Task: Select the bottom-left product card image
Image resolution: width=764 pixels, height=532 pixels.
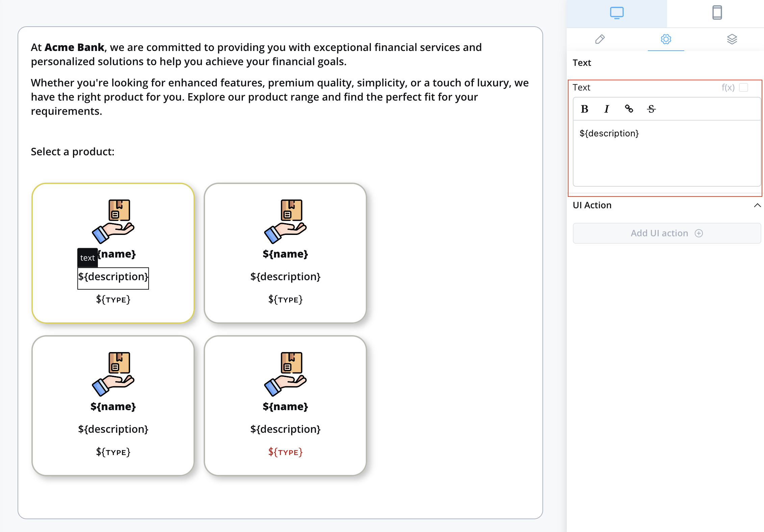Action: click(113, 374)
